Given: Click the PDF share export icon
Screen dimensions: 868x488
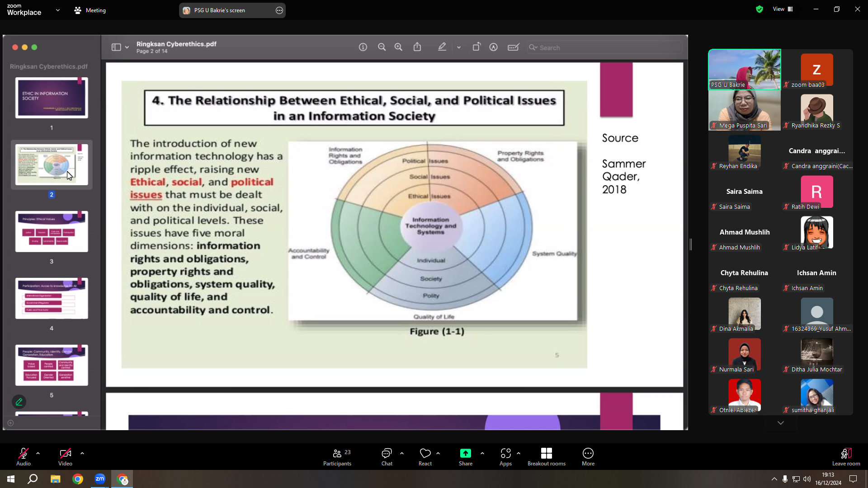Looking at the screenshot, I should [x=417, y=47].
